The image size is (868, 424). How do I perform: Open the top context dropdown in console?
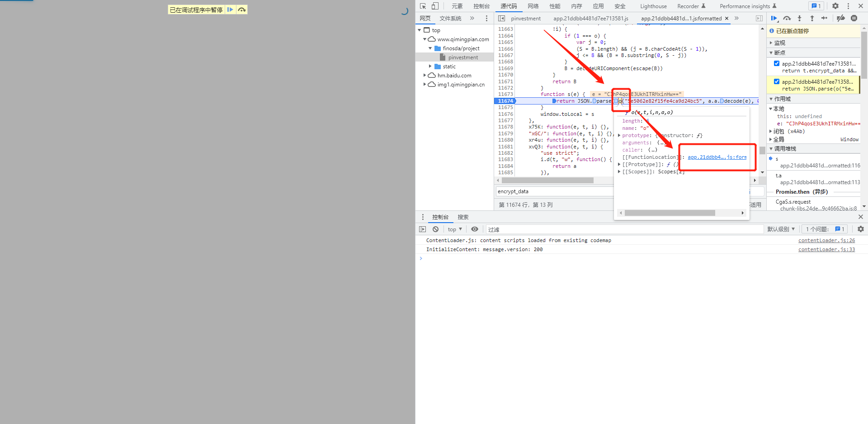(455, 229)
